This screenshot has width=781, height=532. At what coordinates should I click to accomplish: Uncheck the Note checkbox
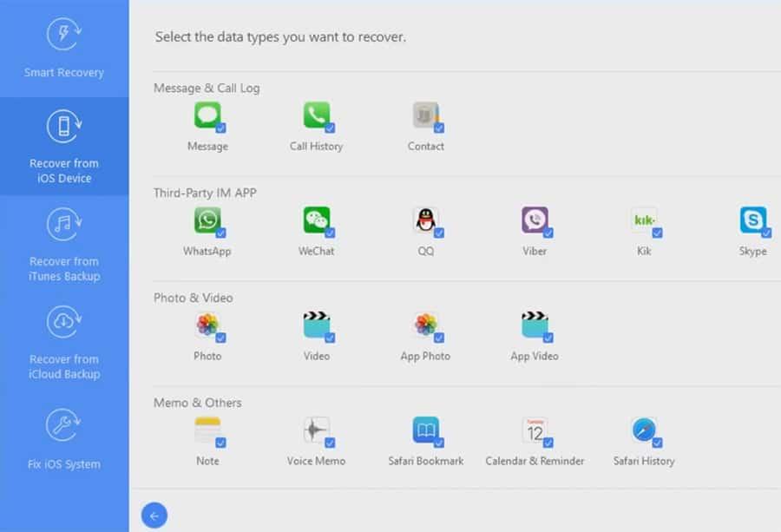[220, 443]
